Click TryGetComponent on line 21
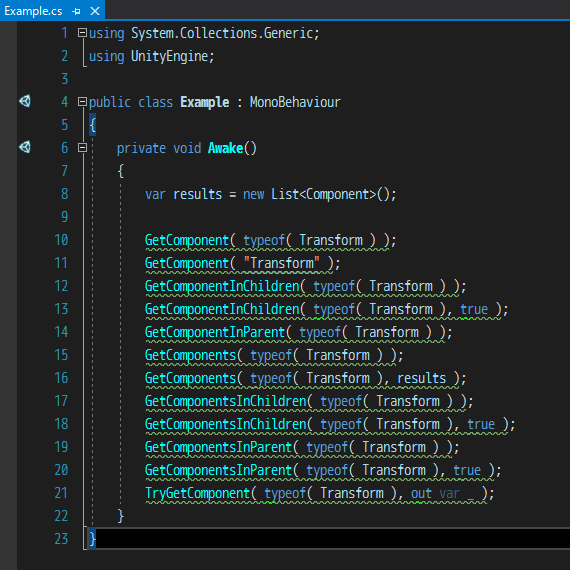This screenshot has width=570, height=570. click(197, 493)
